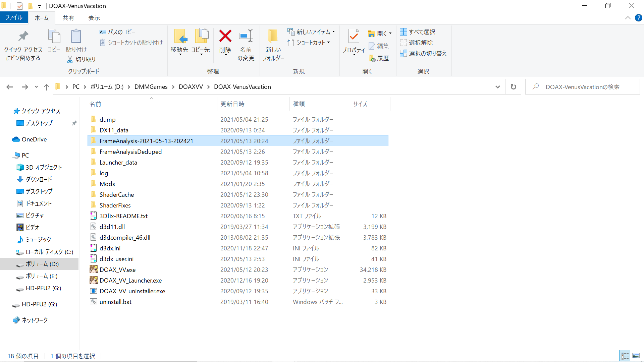Expand the Open (開く) dropdown arrow

coord(390,34)
